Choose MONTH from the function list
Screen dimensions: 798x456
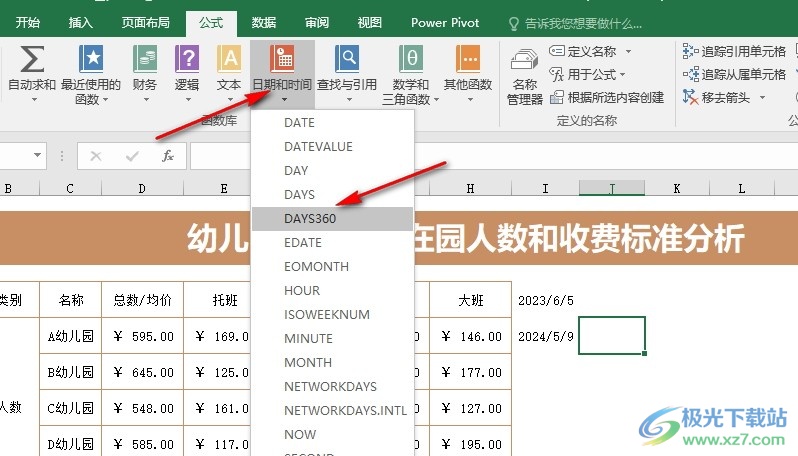click(x=333, y=362)
